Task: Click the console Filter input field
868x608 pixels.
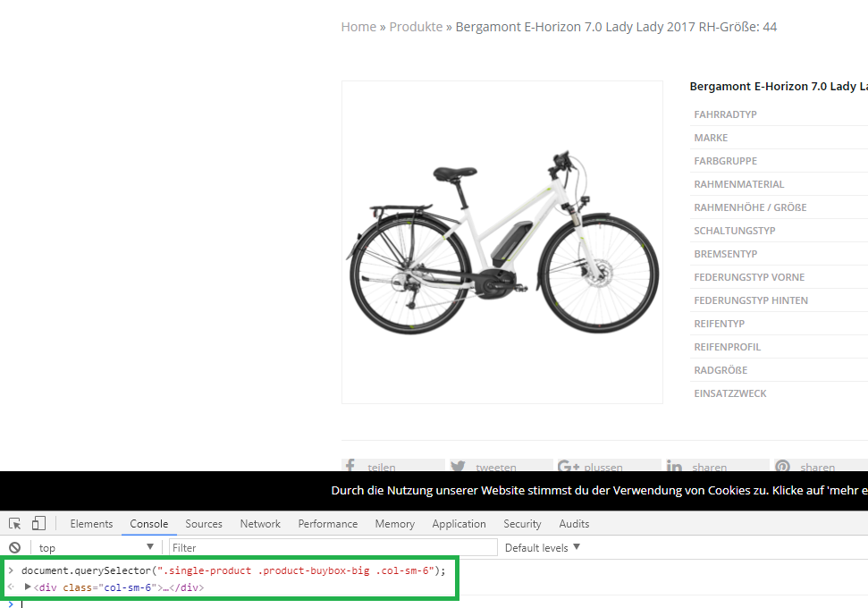Action: point(333,547)
